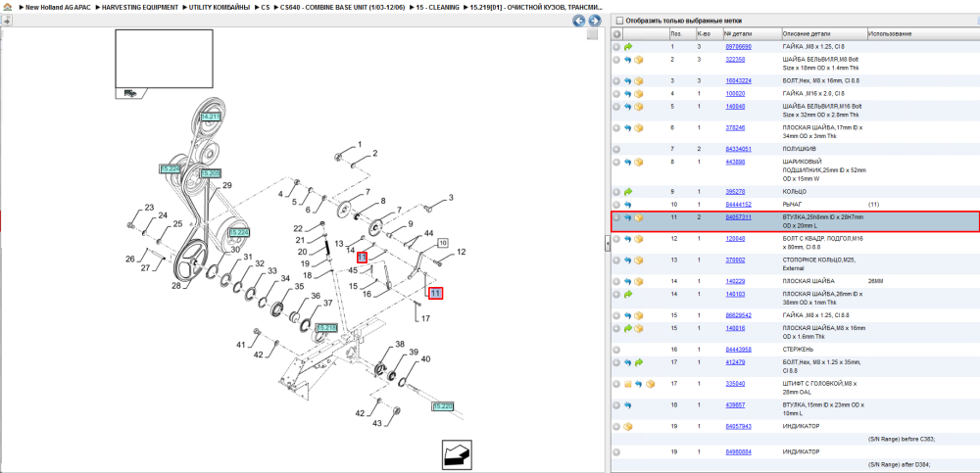Enable 'Отобразить только выбранные метки' checkbox

point(619,21)
